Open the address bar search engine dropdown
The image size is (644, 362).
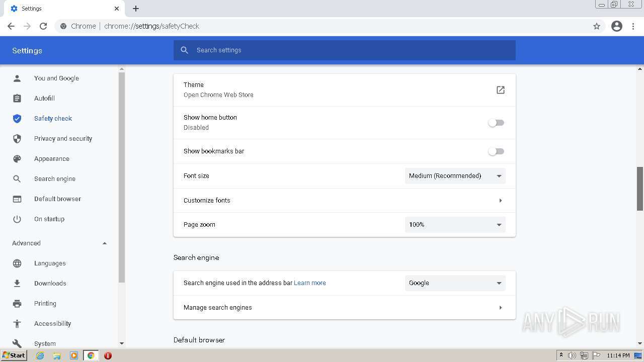(455, 283)
